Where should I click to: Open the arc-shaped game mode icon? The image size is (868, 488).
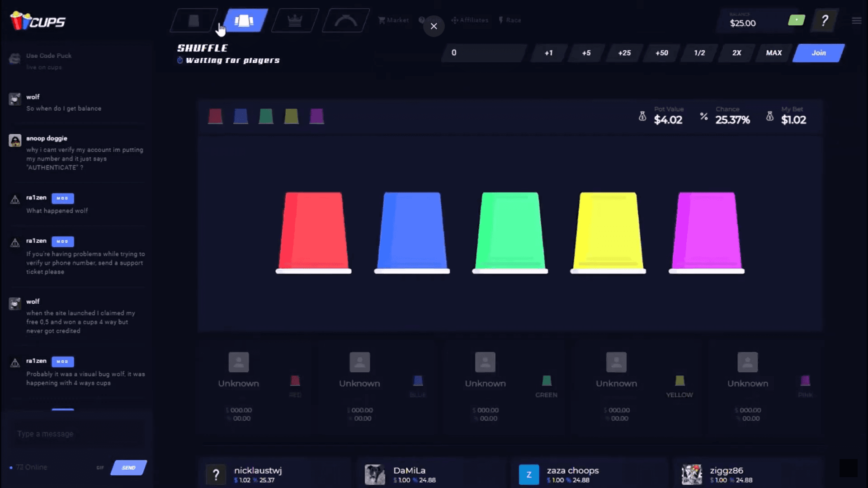coord(346,21)
